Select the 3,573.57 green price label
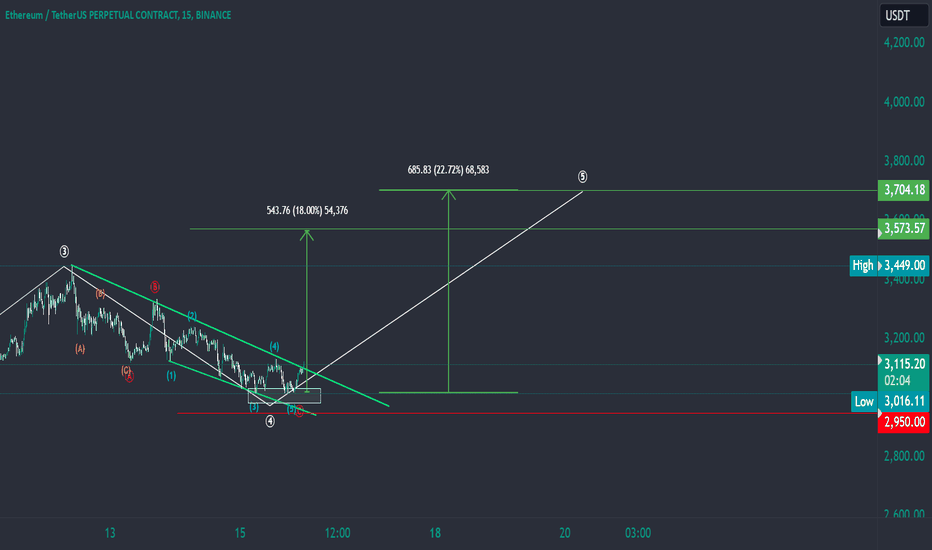The width and height of the screenshot is (932, 550). [903, 228]
